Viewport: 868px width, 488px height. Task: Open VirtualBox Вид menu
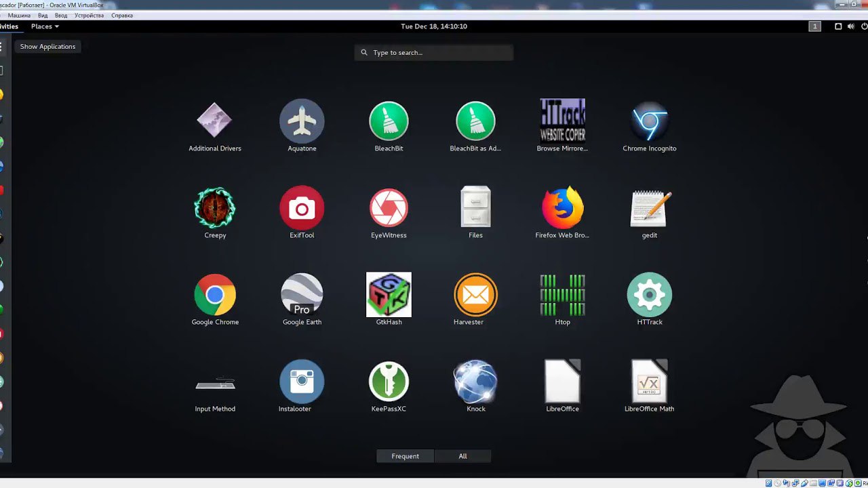click(43, 16)
